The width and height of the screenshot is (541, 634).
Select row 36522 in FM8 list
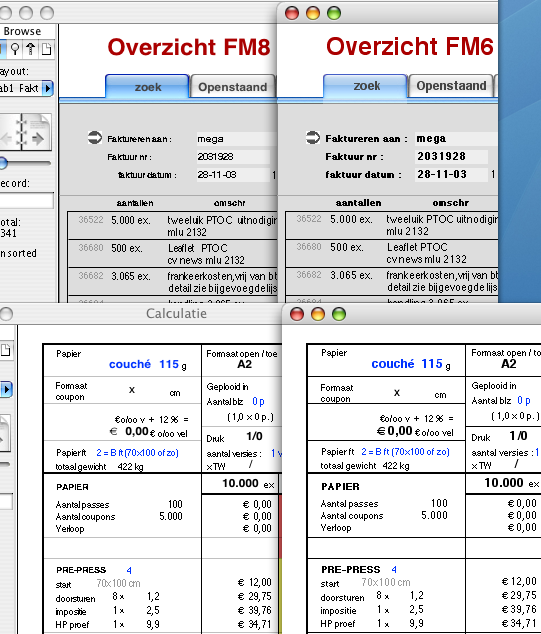tap(173, 226)
